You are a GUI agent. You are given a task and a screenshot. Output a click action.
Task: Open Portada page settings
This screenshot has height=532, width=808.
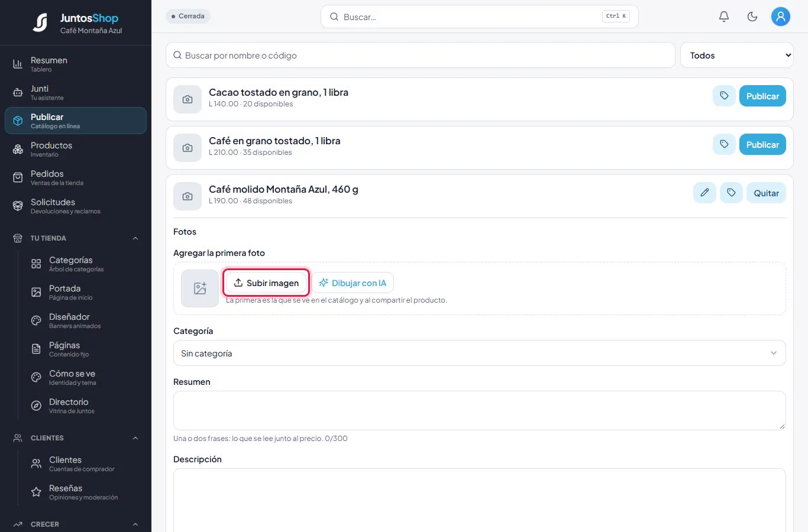pyautogui.click(x=85, y=292)
